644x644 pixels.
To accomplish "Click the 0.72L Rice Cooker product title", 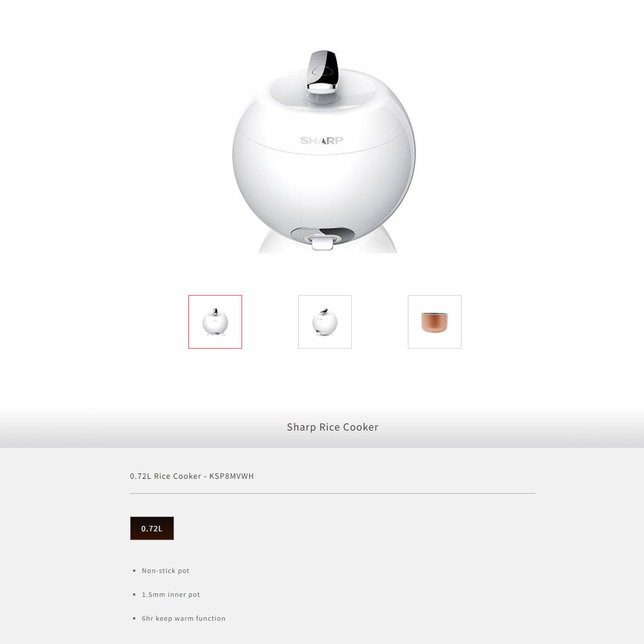I will (192, 476).
